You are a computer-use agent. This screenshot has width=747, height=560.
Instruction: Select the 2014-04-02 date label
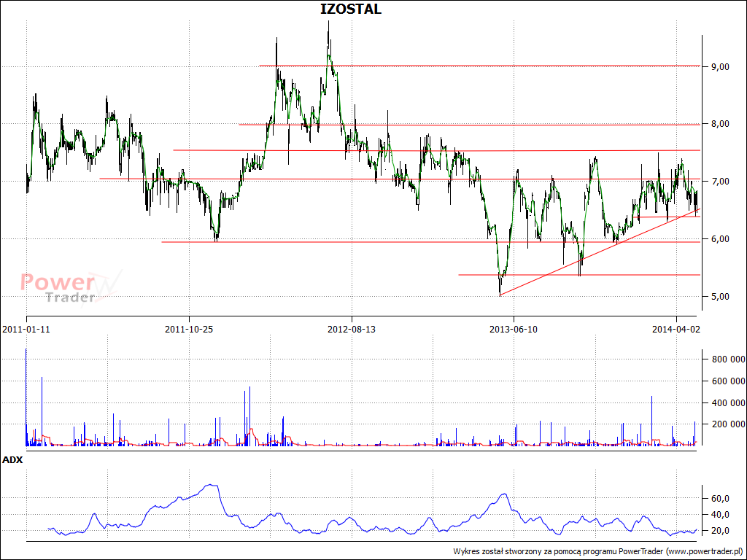(x=676, y=329)
